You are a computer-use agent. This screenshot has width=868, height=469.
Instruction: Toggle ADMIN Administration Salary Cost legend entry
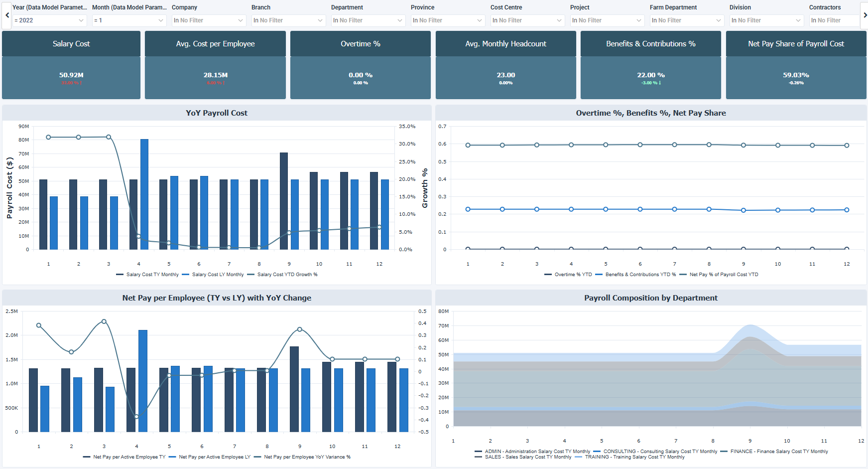pos(532,452)
